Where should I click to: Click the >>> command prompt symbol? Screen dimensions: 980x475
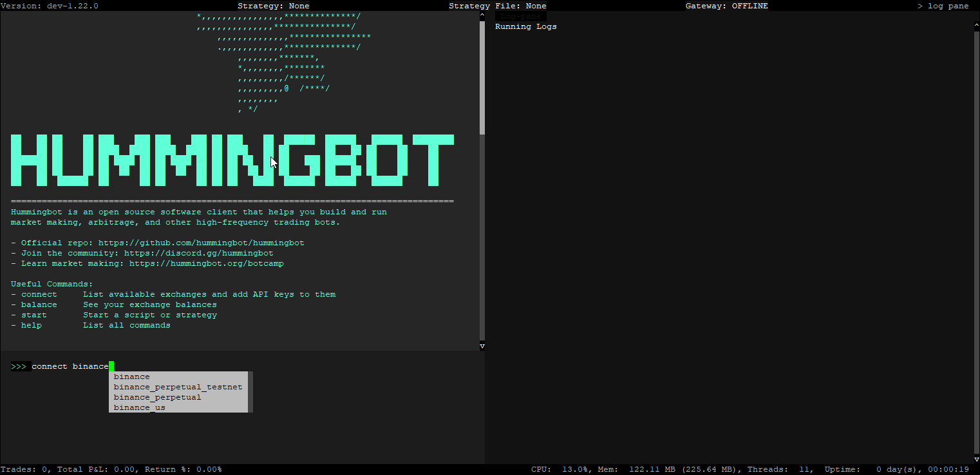pyautogui.click(x=19, y=366)
